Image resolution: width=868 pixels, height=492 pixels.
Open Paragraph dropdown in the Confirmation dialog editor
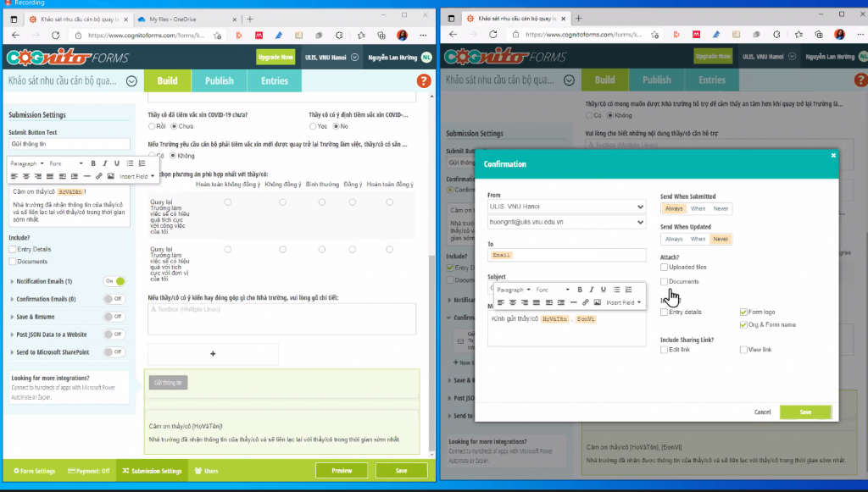point(513,290)
